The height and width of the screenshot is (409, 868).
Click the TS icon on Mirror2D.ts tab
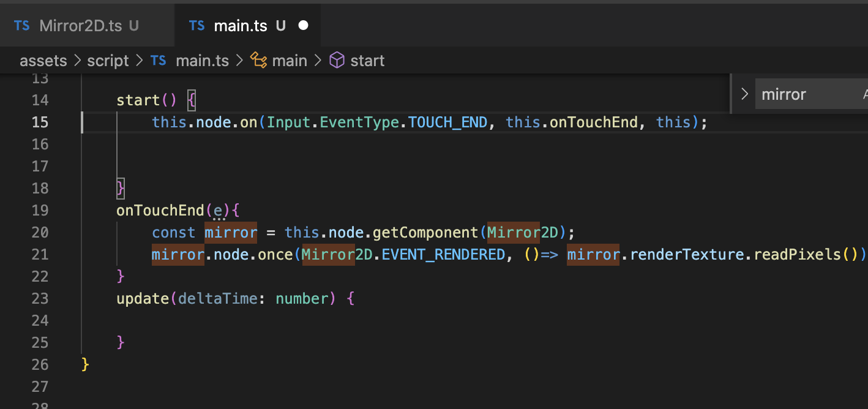pos(22,26)
